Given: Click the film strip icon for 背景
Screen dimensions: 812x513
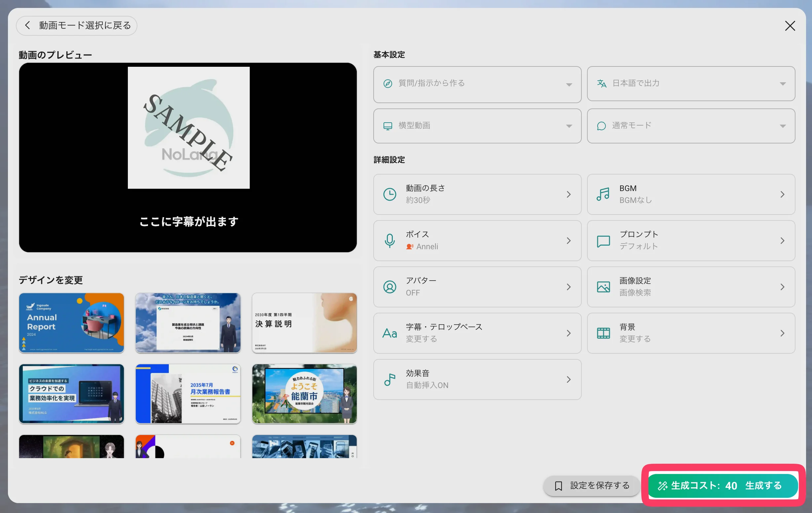Looking at the screenshot, I should click(603, 333).
